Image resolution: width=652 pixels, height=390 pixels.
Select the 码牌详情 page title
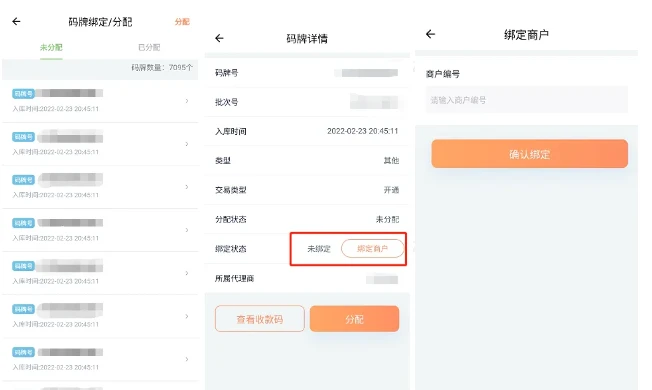tap(307, 39)
